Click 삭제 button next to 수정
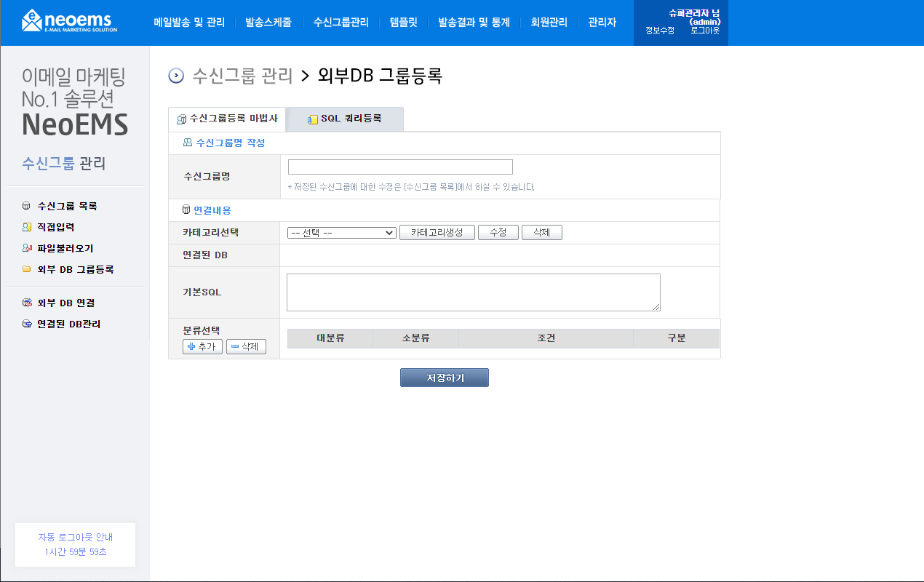 click(542, 233)
